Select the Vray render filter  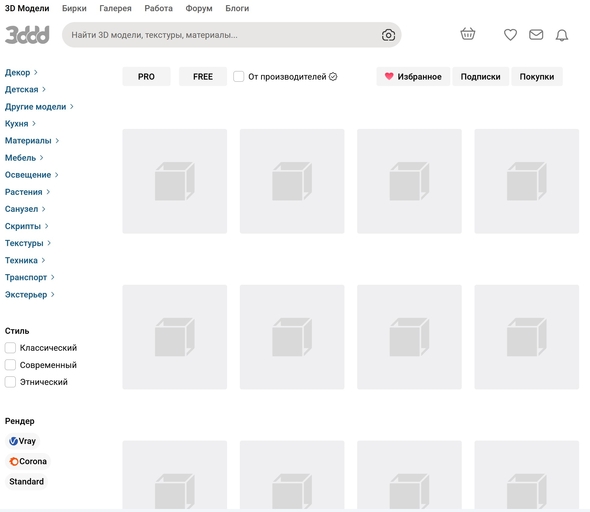[x=23, y=441]
